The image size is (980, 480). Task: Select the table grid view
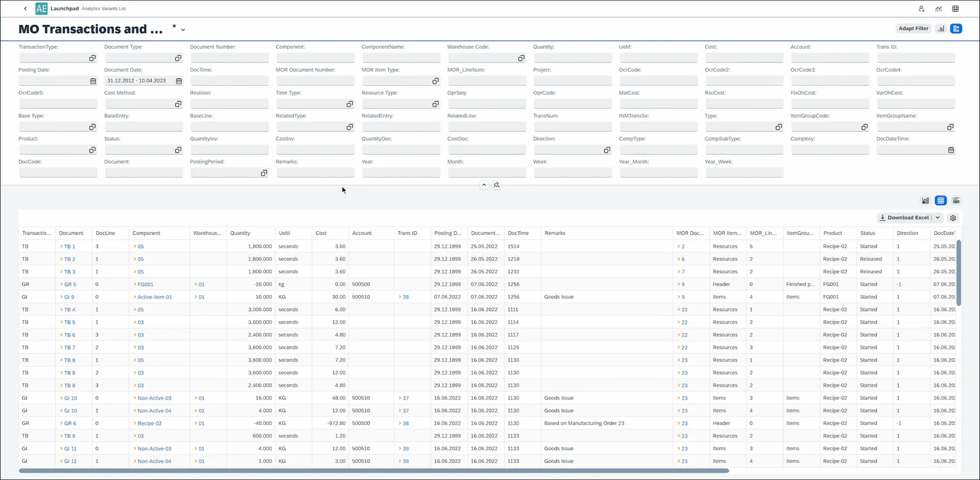(x=941, y=201)
